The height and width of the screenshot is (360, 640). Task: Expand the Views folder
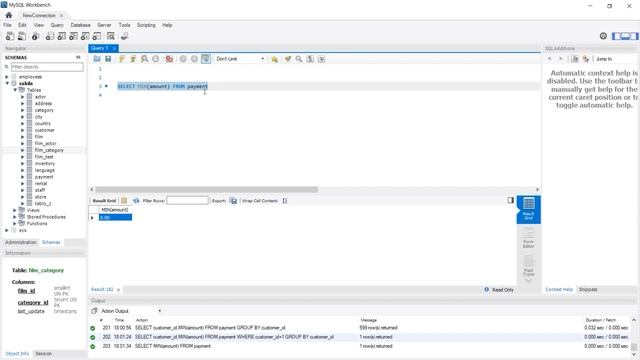15,210
